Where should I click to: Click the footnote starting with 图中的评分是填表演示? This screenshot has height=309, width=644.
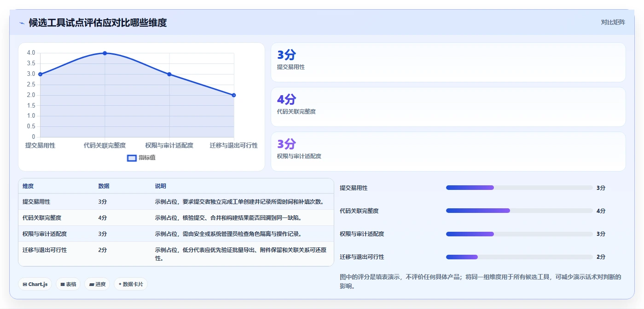(481, 281)
